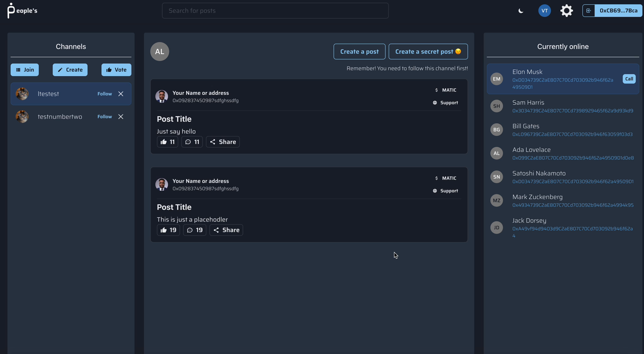Click the AL channel avatar

coord(160,52)
